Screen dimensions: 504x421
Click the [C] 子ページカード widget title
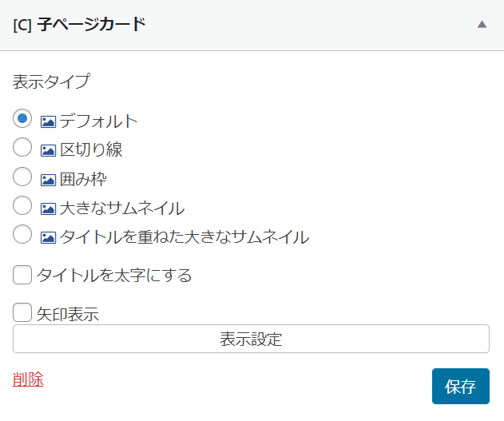point(79,25)
